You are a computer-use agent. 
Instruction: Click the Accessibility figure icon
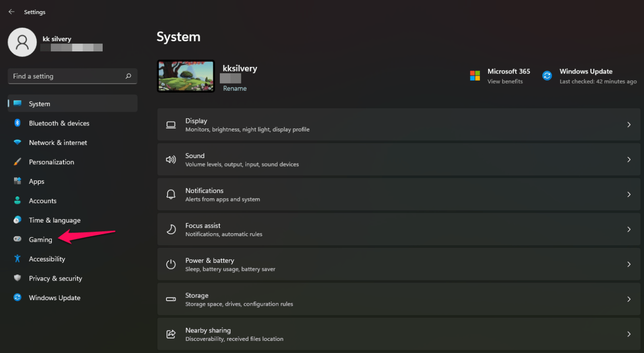18,259
